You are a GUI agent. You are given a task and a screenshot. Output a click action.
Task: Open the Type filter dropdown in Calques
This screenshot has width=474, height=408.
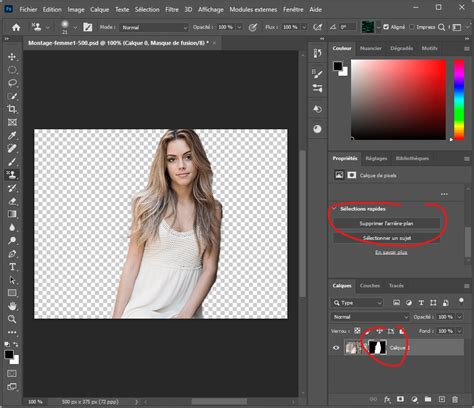tap(357, 303)
